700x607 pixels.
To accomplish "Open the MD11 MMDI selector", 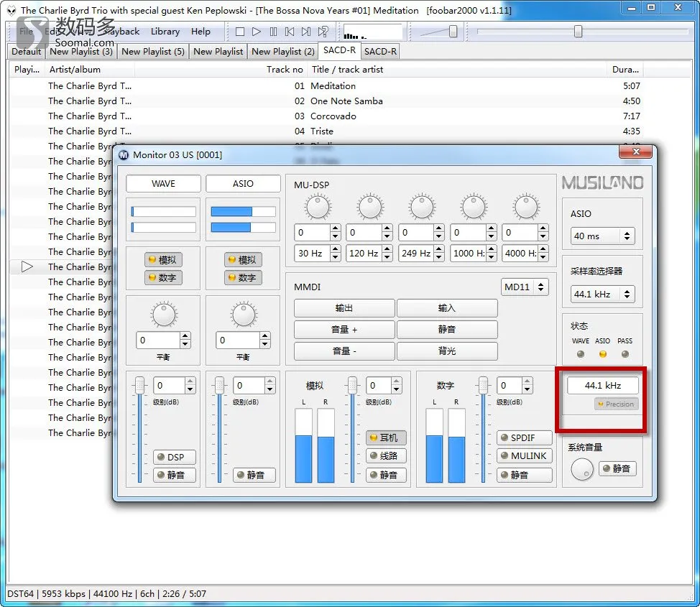I will pos(525,287).
